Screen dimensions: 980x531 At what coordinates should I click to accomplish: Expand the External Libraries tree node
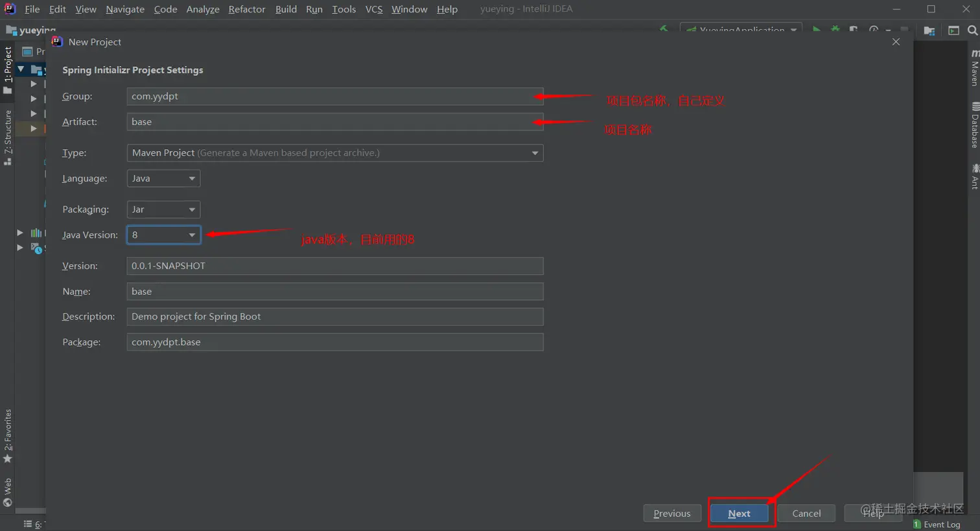19,233
